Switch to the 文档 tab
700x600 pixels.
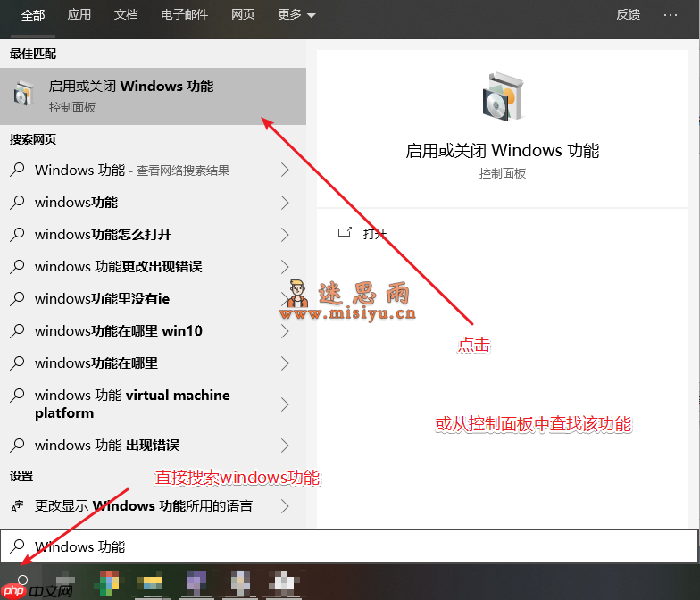click(x=126, y=14)
